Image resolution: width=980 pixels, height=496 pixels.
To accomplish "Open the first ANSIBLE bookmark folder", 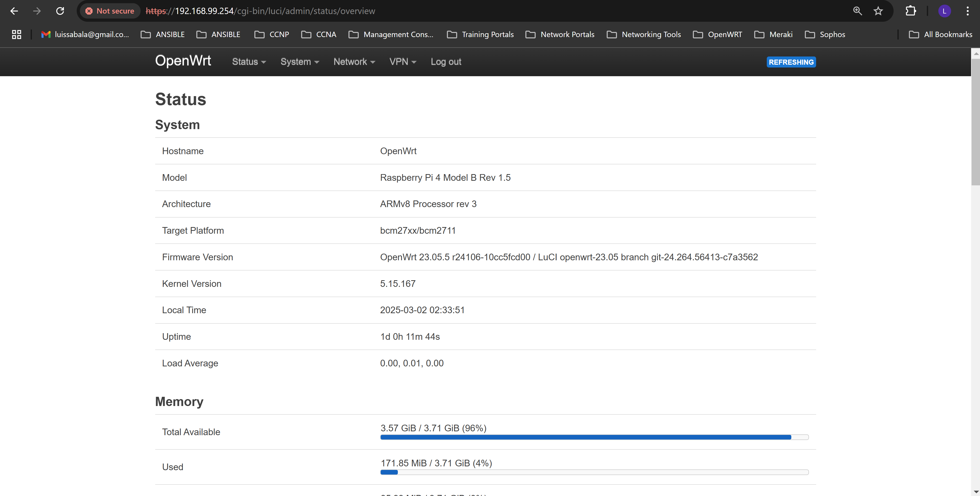I will [x=162, y=35].
